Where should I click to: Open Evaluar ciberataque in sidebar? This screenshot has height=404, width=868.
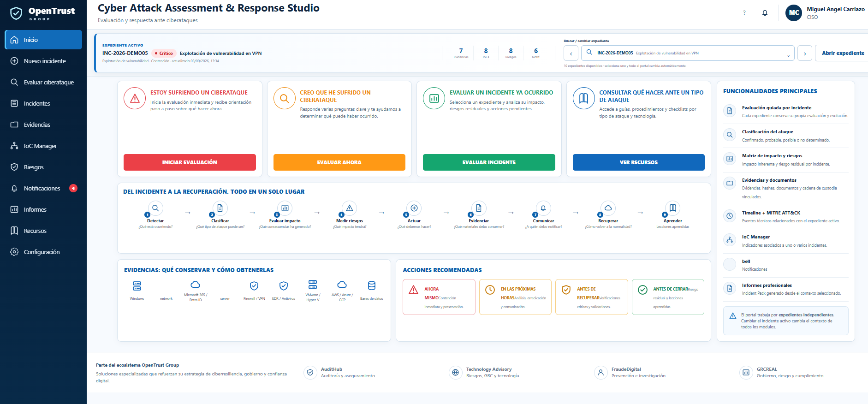43,82
